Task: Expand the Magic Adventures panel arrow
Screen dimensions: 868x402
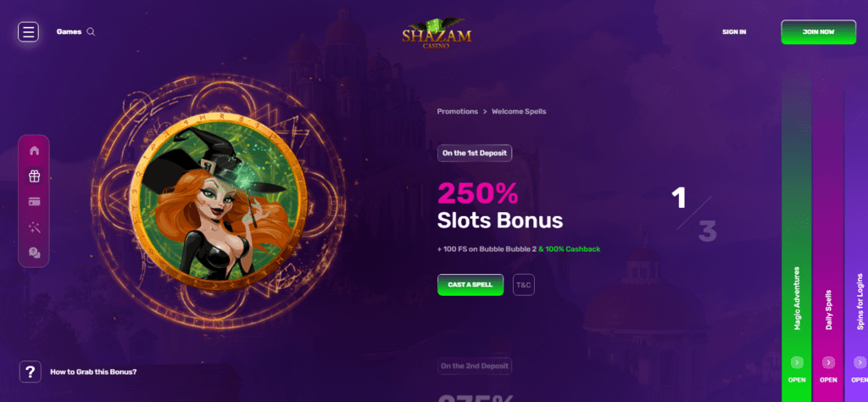Action: click(x=797, y=362)
